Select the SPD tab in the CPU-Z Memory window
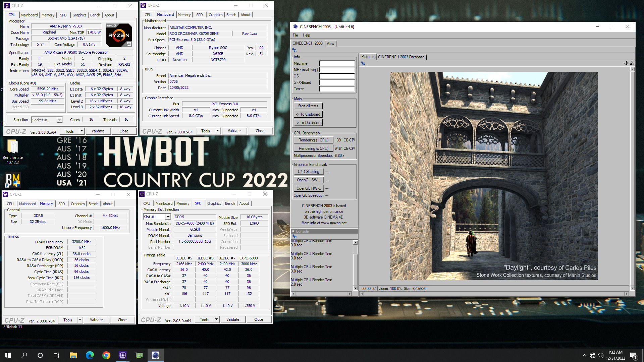The image size is (644, 362). (62, 204)
